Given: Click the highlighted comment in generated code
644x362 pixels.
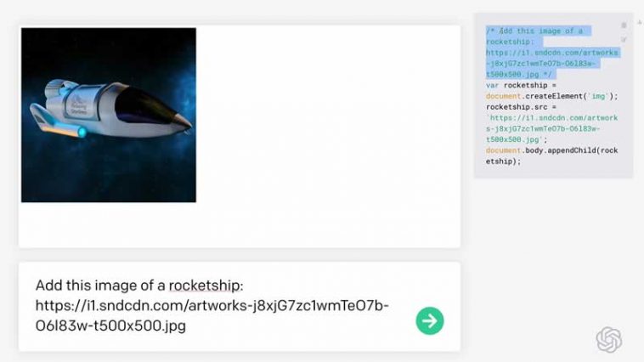Looking at the screenshot, I should click(x=552, y=53).
